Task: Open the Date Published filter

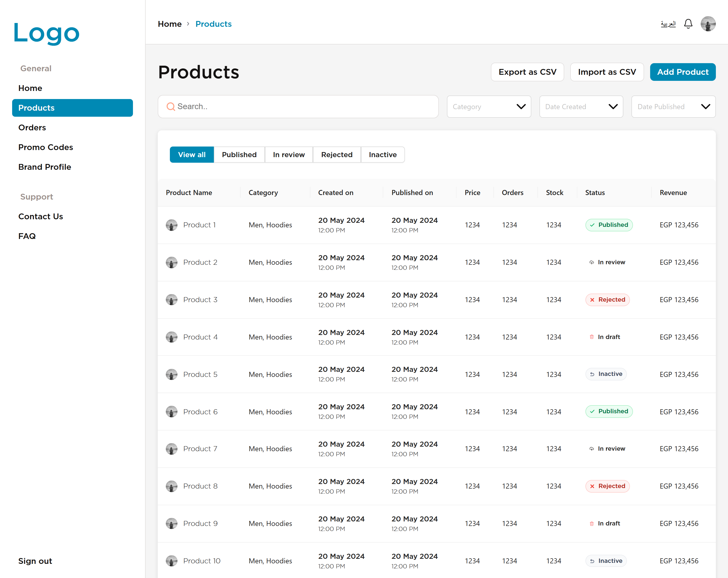Action: (673, 107)
